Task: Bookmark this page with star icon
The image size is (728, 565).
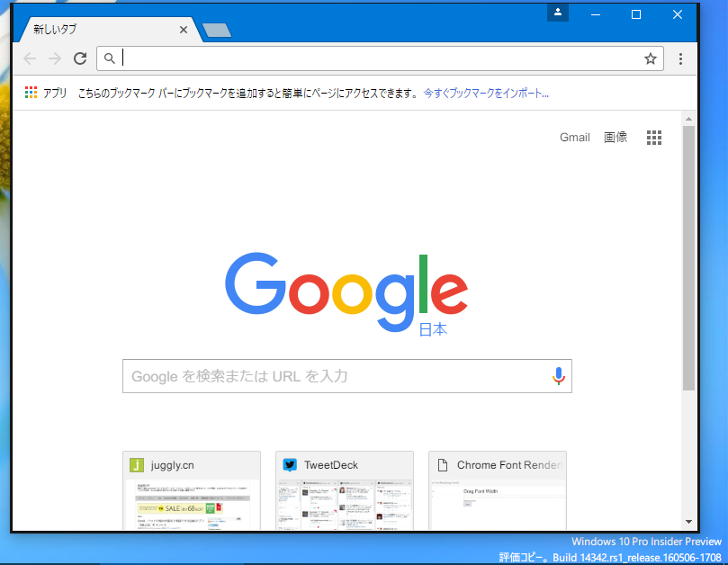Action: click(650, 58)
